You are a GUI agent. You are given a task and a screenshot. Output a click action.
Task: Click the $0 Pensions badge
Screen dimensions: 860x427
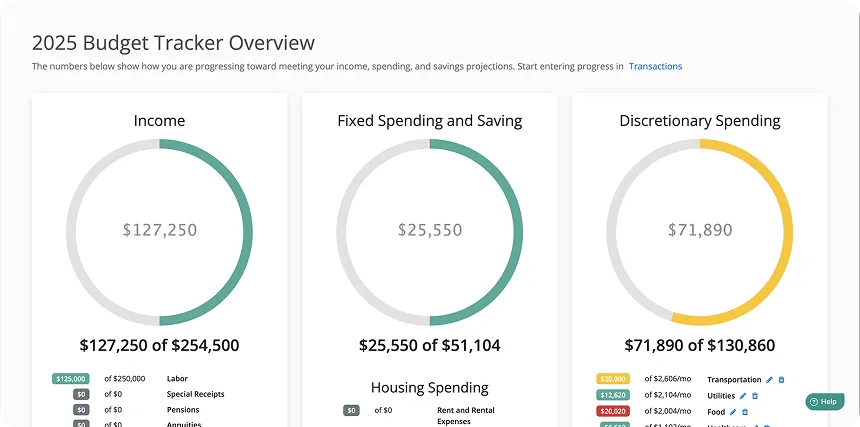click(x=82, y=409)
